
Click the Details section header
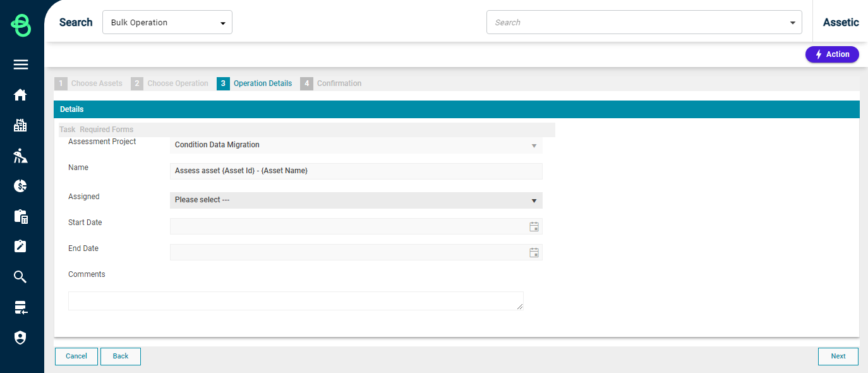tap(457, 109)
